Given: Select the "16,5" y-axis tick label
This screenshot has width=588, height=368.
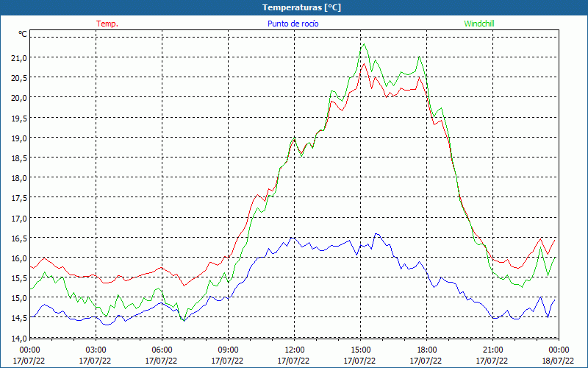Looking at the screenshot, I should tap(18, 238).
